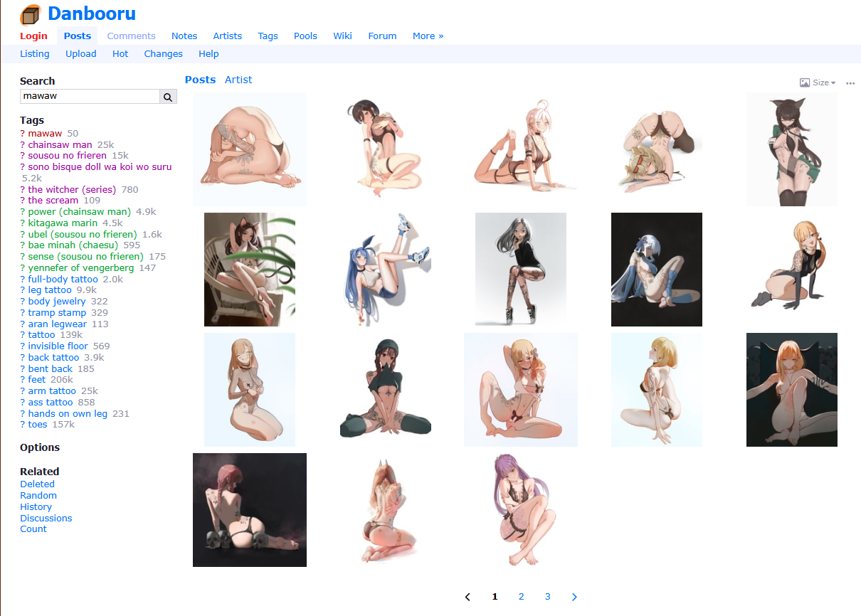The height and width of the screenshot is (616, 861).
Task: Switch to the Artist tab above results
Action: click(238, 80)
